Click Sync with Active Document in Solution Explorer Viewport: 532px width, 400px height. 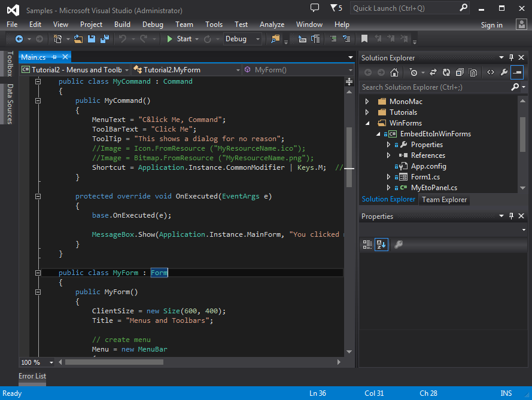click(x=433, y=72)
